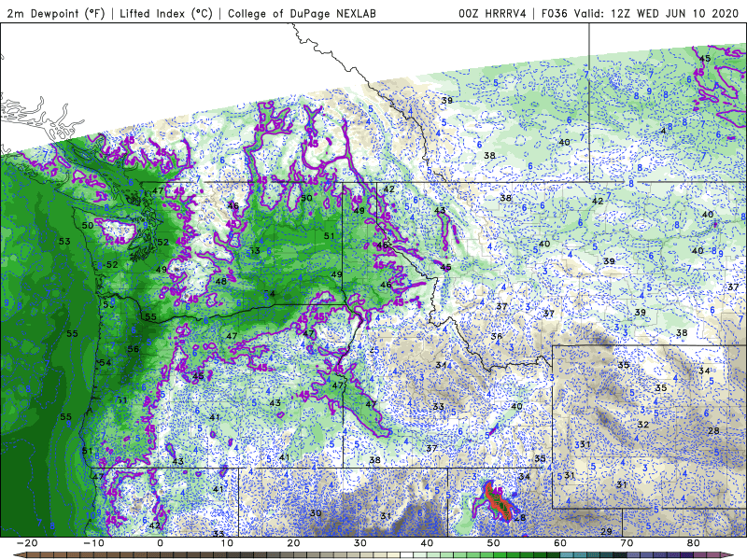The image size is (747, 560).
Task: Click the "0" color scale label
Action: coord(160,543)
